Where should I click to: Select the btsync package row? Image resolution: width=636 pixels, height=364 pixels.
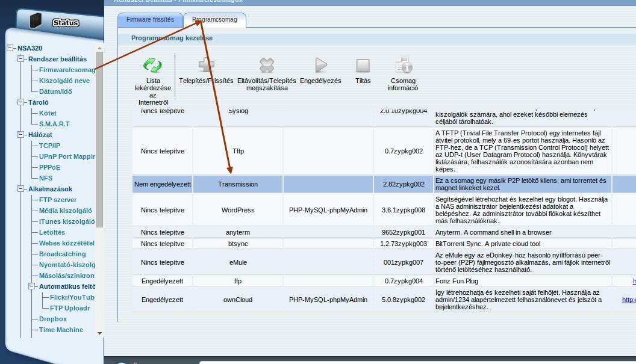click(384, 244)
